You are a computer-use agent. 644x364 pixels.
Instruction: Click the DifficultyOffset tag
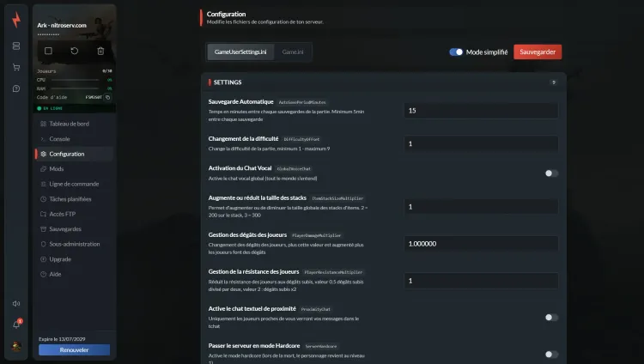coord(301,139)
